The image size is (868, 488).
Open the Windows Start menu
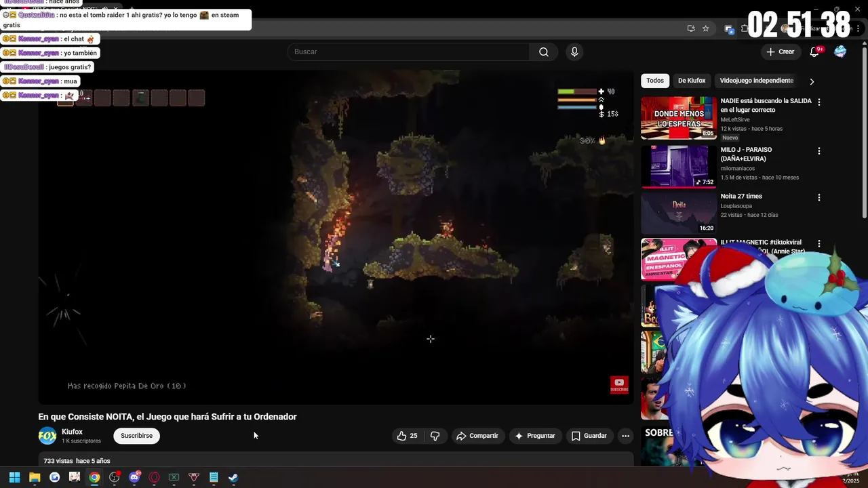(14, 477)
